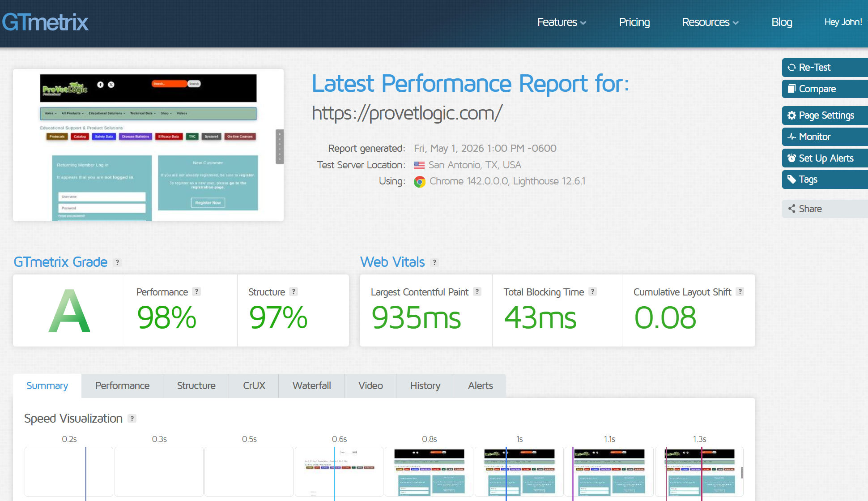Click the provetlogic.com URL link
868x501 pixels.
pyautogui.click(x=407, y=113)
